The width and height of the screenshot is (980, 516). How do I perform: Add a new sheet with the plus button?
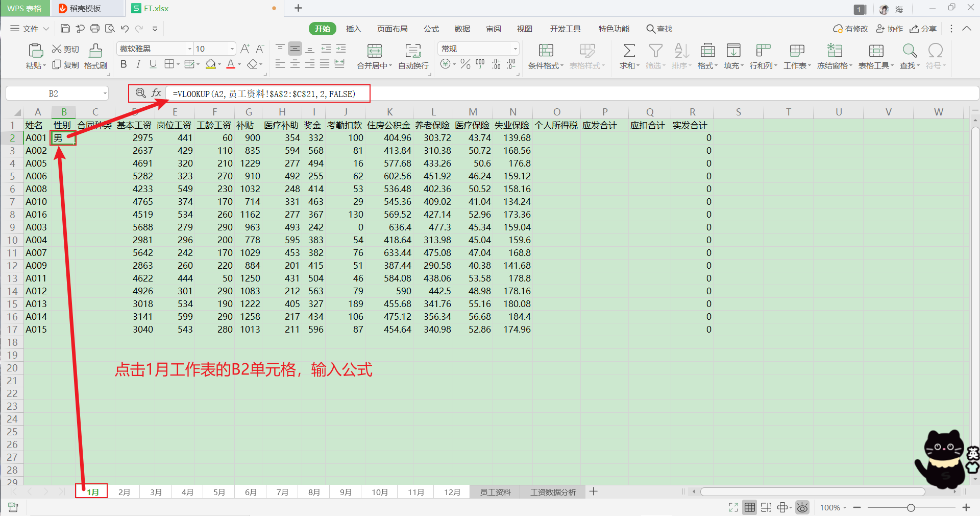[593, 491]
